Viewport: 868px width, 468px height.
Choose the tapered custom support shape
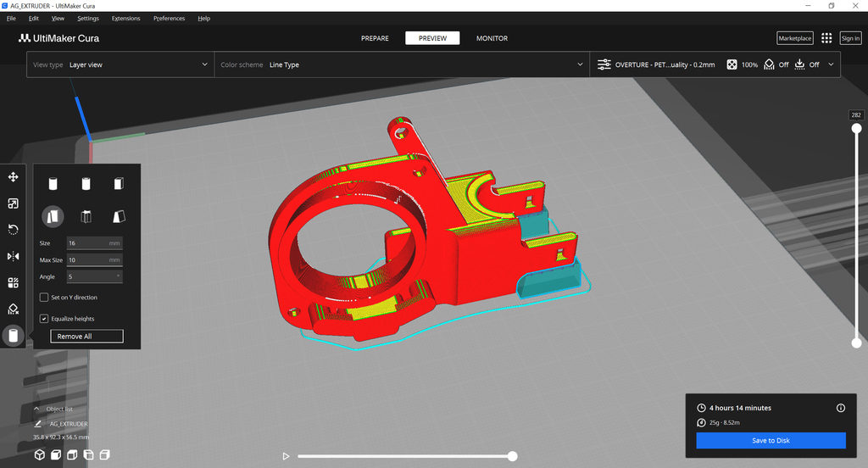(119, 216)
